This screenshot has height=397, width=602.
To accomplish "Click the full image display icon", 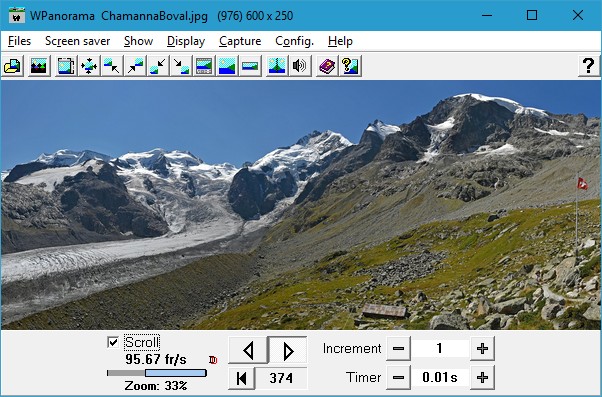I will click(x=227, y=66).
